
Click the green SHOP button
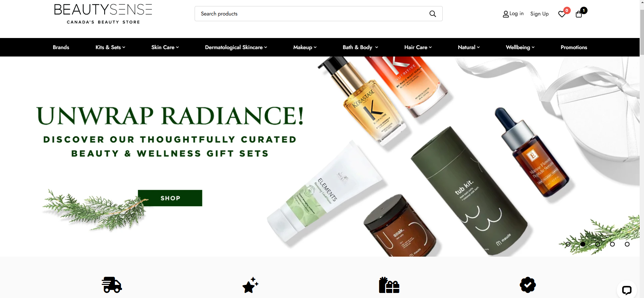pyautogui.click(x=170, y=198)
